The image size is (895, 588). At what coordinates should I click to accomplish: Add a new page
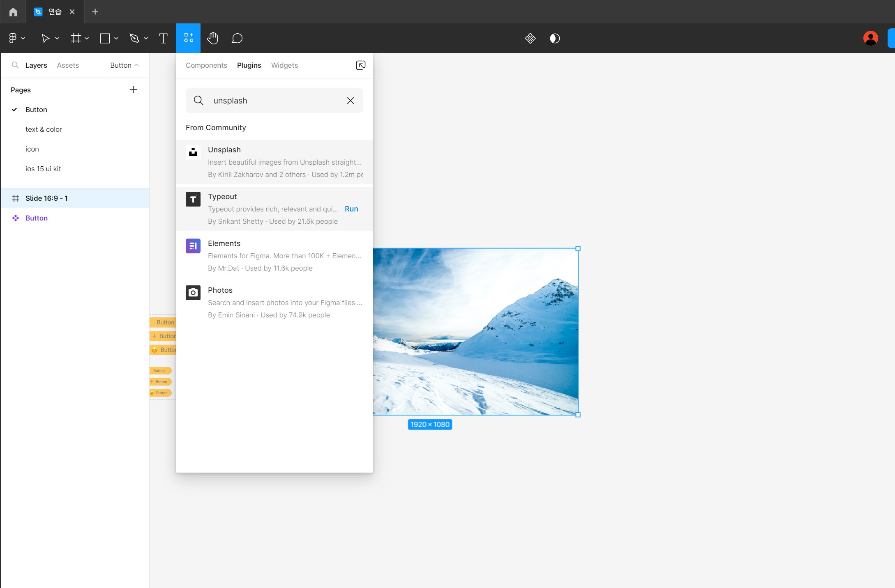(x=134, y=90)
